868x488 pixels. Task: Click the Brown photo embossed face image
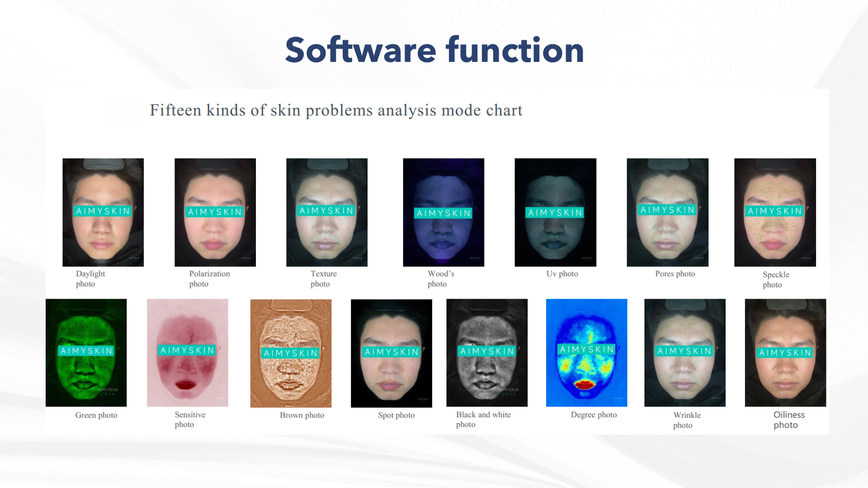pos(291,353)
